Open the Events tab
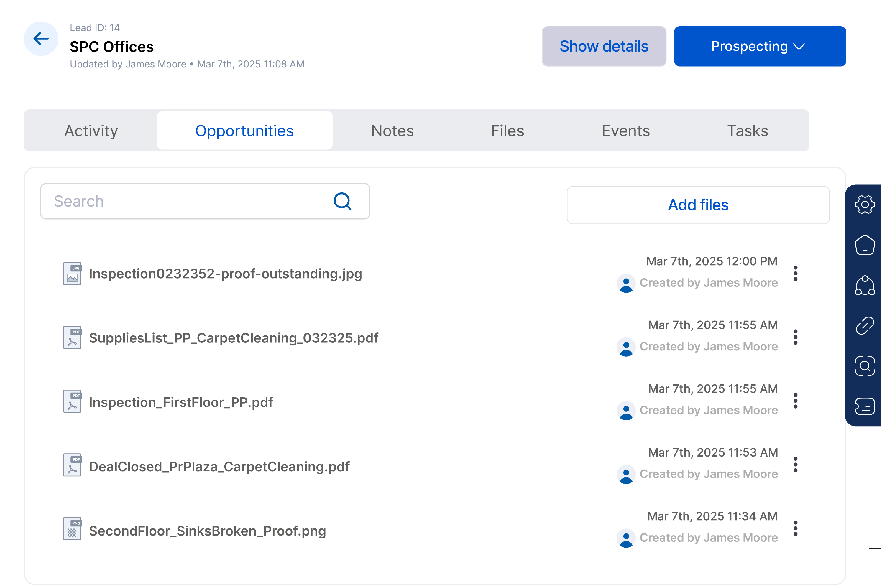Image resolution: width=882 pixels, height=588 pixels. (626, 131)
